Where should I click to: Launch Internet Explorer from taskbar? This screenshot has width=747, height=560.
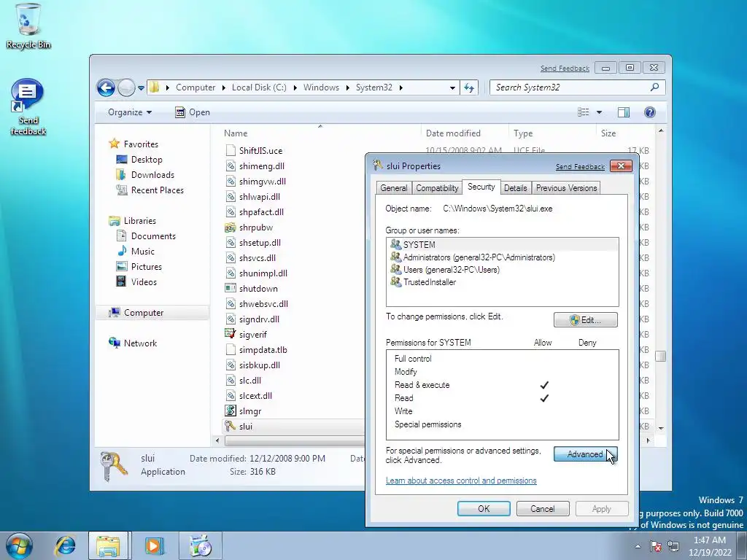[65, 545]
